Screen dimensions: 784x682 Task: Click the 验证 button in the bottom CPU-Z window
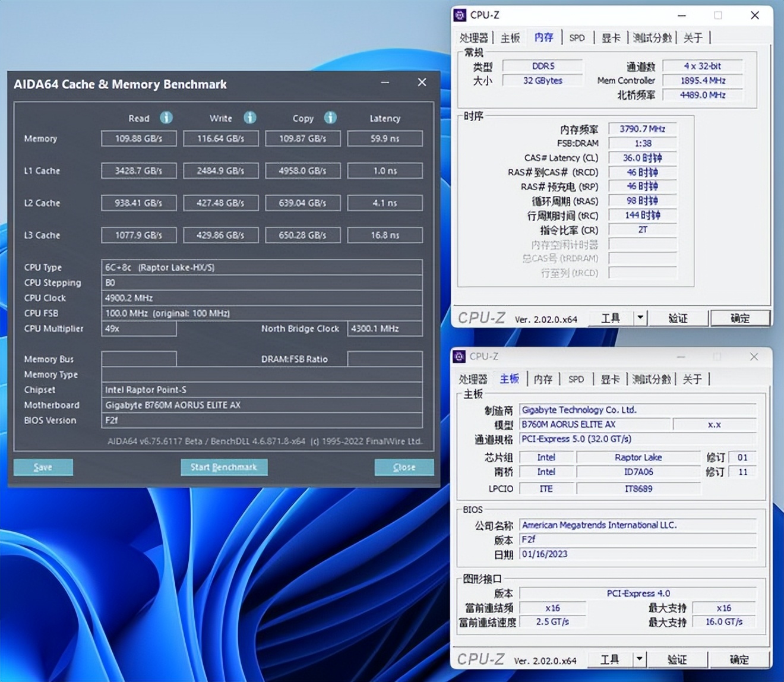677,659
